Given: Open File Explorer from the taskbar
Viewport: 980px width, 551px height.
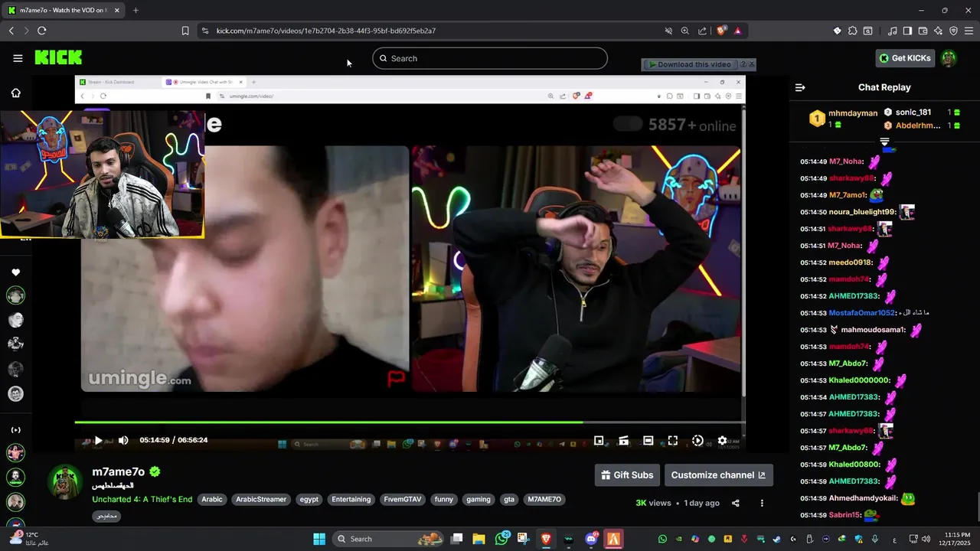Looking at the screenshot, I should pyautogui.click(x=479, y=539).
